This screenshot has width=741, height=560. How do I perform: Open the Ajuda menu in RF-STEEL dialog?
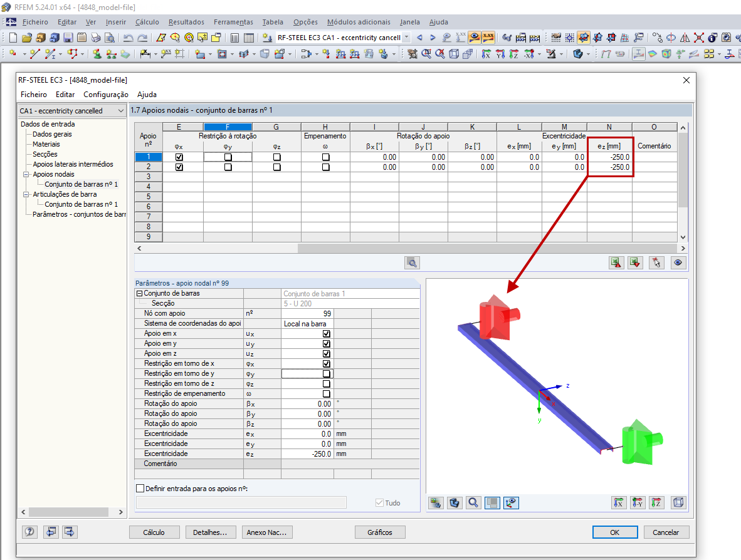[x=147, y=95]
